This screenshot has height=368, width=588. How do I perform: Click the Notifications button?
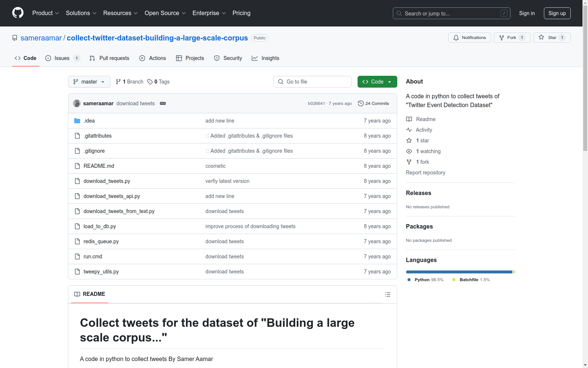click(x=470, y=38)
